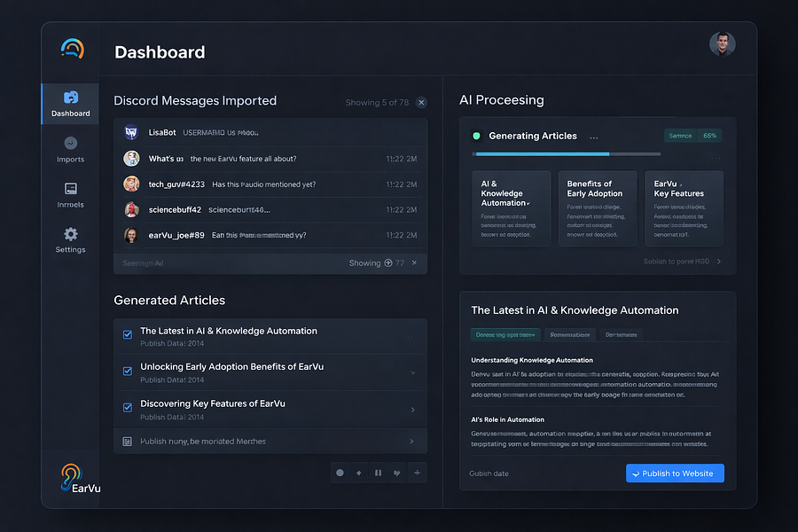Click the Generating Articles progress bar
The image size is (798, 532).
[x=566, y=153]
